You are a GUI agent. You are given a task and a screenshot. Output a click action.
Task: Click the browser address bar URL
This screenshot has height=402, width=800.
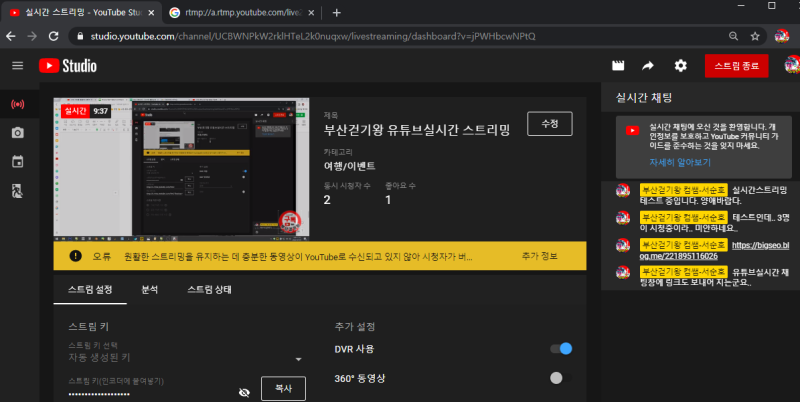click(x=313, y=36)
